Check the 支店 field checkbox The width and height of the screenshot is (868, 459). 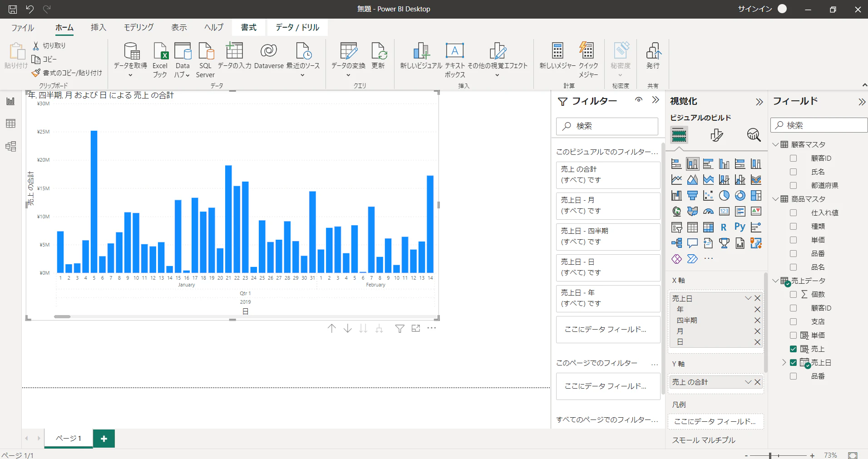click(793, 322)
